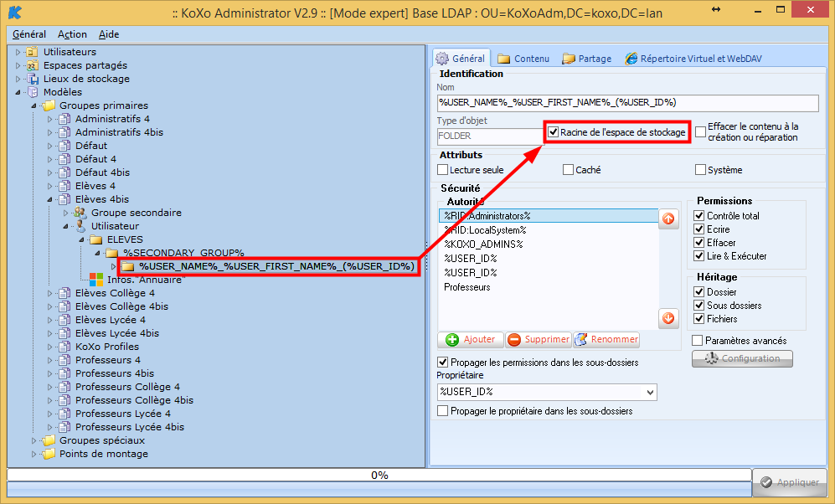Click the Professeurs Lycée 4bis model icon
Image resolution: width=835 pixels, height=504 pixels.
(x=64, y=427)
